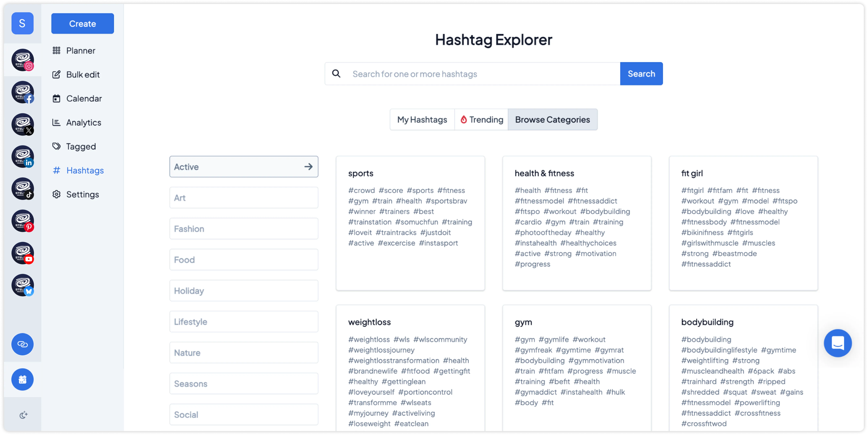The width and height of the screenshot is (868, 435).
Task: Select the Seasons category
Action: coord(244,384)
